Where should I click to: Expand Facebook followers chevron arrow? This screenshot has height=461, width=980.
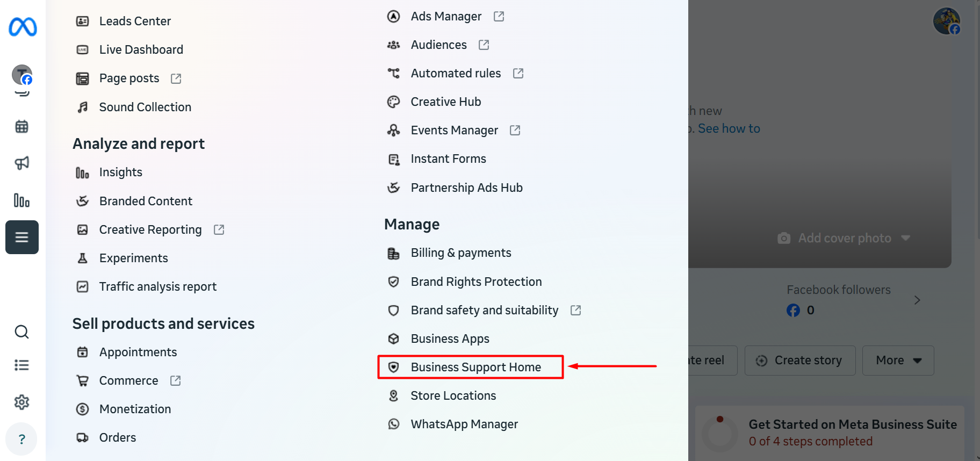[x=917, y=300]
